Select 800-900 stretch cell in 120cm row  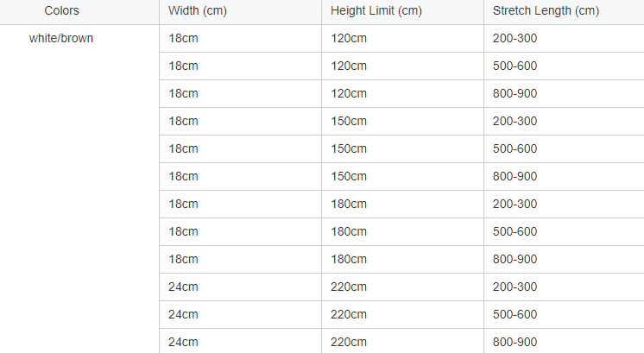(x=515, y=93)
